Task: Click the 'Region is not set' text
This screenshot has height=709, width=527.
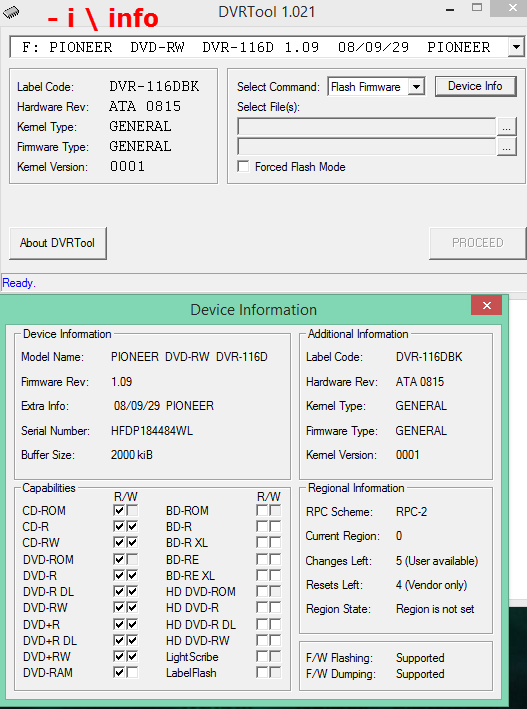Action: (435, 609)
